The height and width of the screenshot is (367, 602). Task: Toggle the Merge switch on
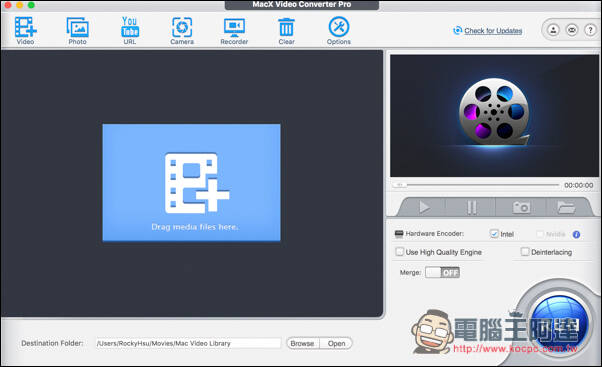tap(442, 273)
